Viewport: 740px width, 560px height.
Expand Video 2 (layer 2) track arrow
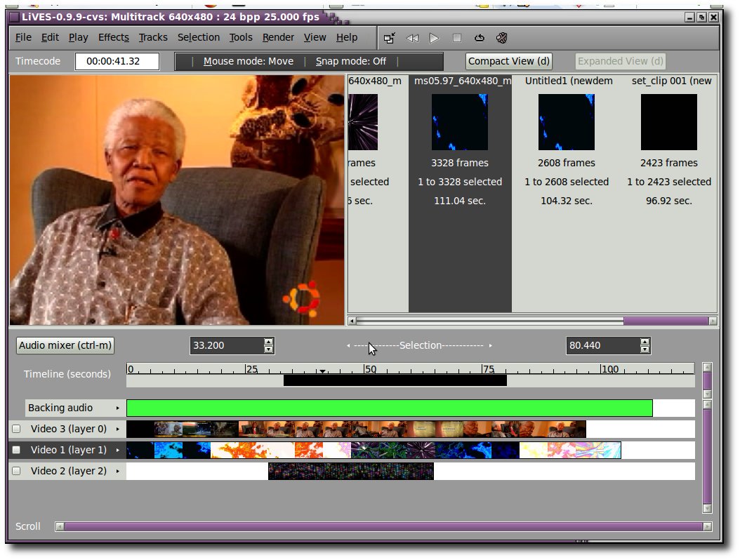click(117, 471)
